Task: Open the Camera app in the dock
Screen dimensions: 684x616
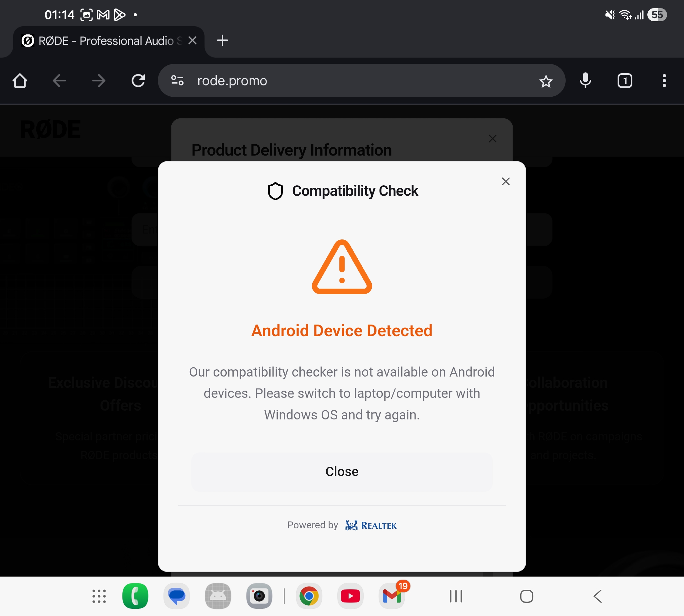Action: click(x=259, y=596)
